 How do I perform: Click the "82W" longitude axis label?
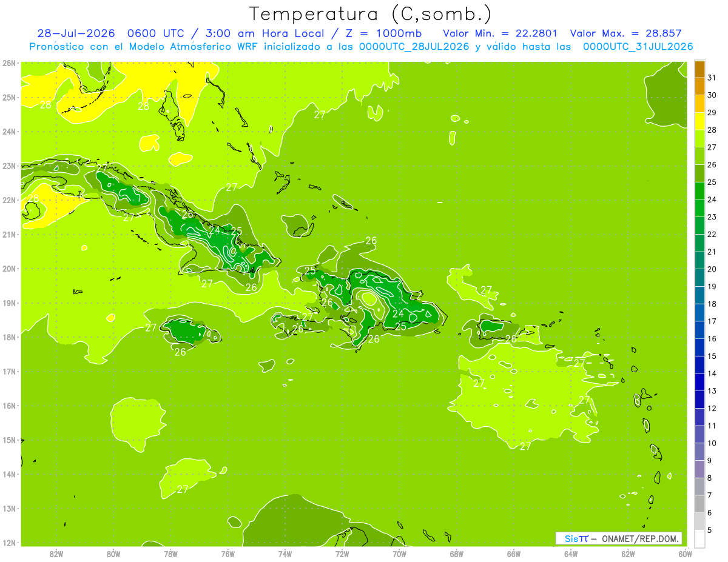click(x=56, y=554)
